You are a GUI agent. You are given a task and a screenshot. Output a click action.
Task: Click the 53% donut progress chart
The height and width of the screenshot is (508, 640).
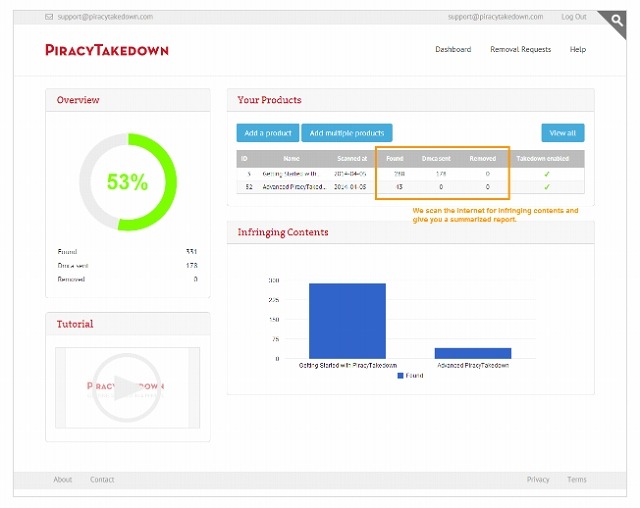pos(127,182)
